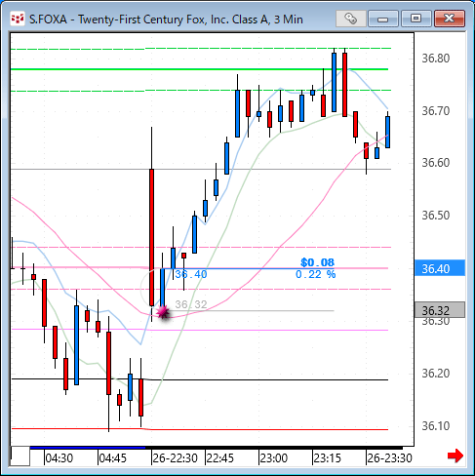Click the gray 36.32 price label

point(440,310)
